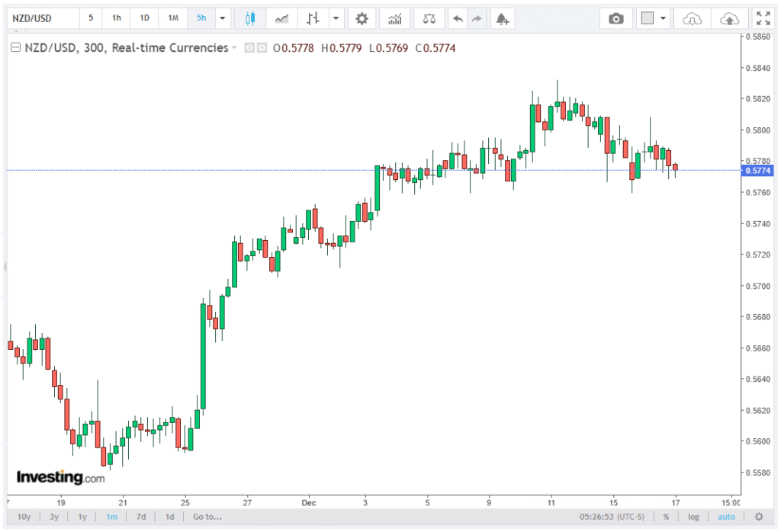Take a chart snapshot with camera icon
The height and width of the screenshot is (532, 781).
tap(615, 18)
